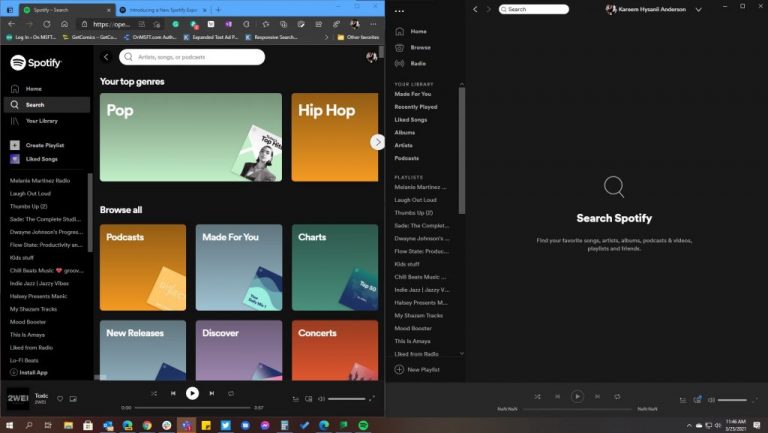
Task: Toggle shuffle in the desktop app
Action: pyautogui.click(x=537, y=397)
